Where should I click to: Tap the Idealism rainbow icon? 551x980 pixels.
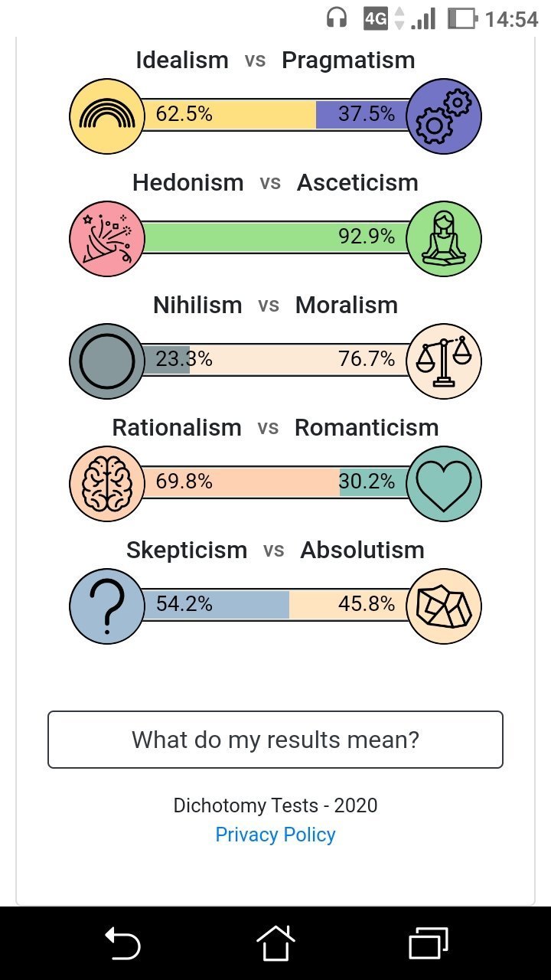(x=107, y=116)
